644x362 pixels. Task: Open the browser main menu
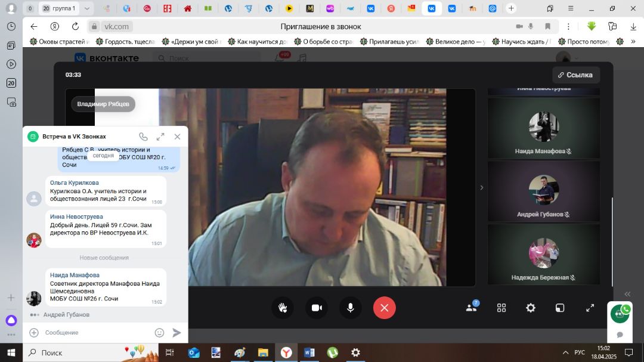(x=571, y=8)
